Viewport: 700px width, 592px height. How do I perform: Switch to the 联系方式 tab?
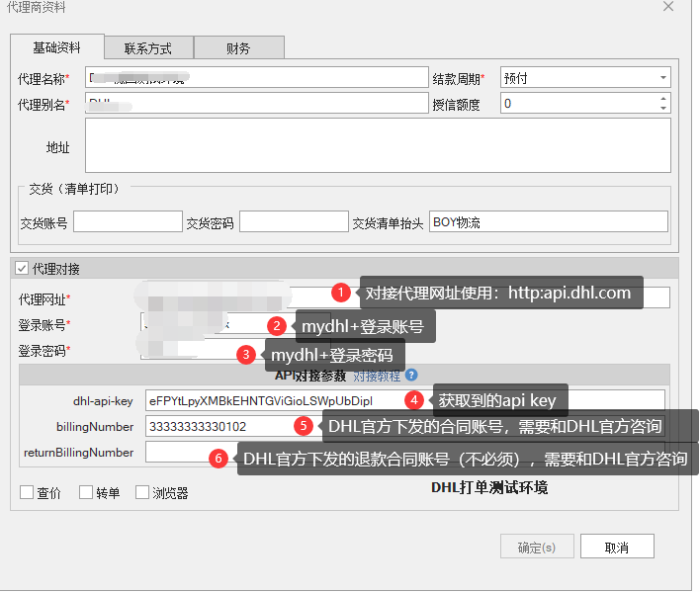pos(148,47)
